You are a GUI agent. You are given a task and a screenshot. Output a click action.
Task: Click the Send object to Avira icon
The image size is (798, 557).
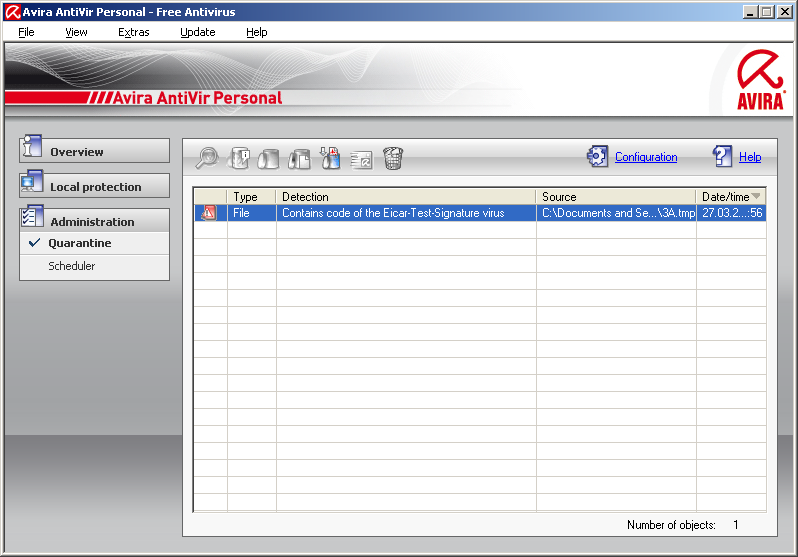(x=361, y=159)
